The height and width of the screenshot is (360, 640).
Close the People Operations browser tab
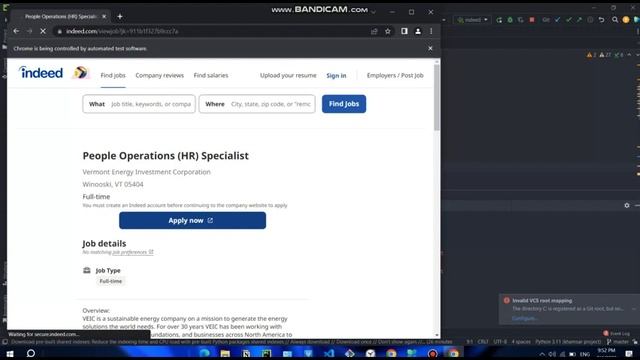[x=104, y=16]
